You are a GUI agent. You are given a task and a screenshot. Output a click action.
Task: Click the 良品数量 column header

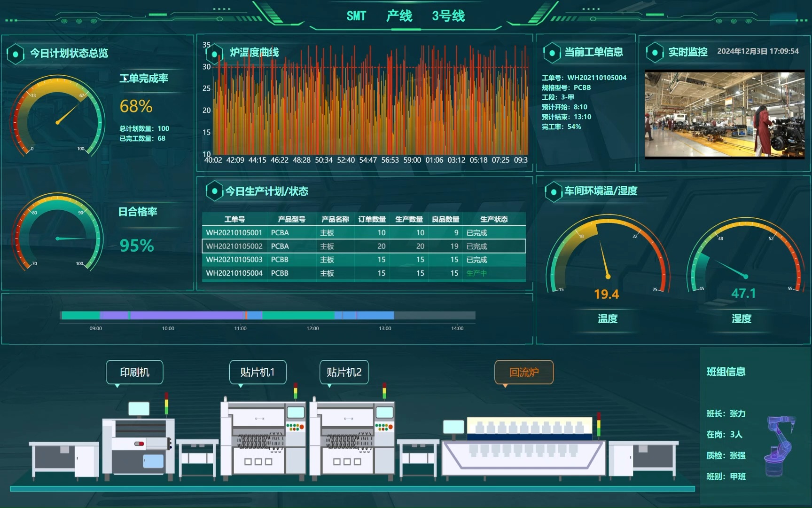pos(445,219)
